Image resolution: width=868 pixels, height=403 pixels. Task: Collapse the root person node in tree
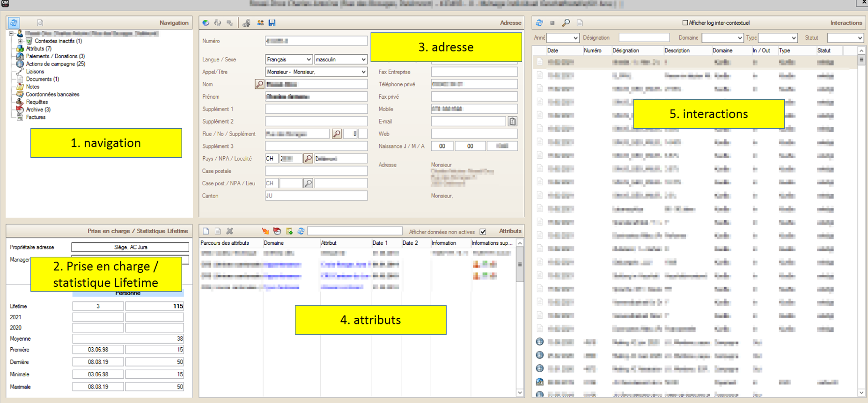pyautogui.click(x=11, y=34)
